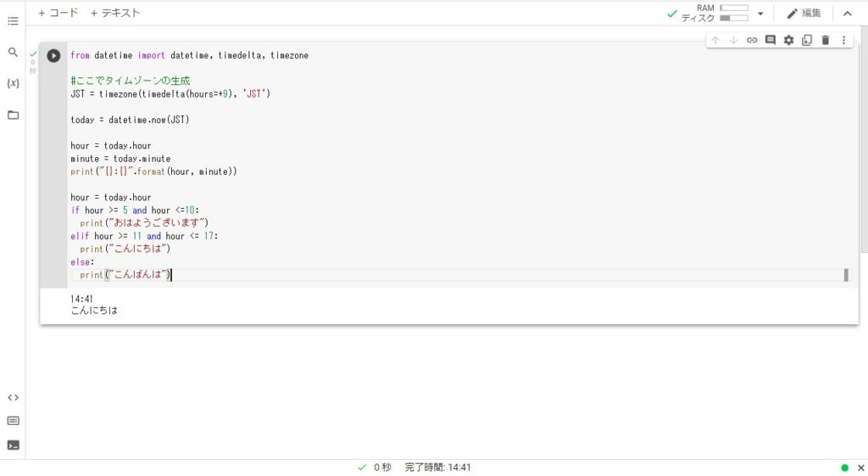Open cell editor settings gear
The width and height of the screenshot is (868, 476).
788,40
